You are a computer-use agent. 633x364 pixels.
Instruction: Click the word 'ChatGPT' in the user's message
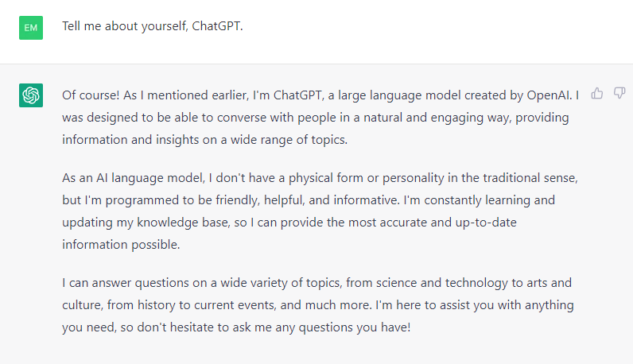pyautogui.click(x=217, y=26)
